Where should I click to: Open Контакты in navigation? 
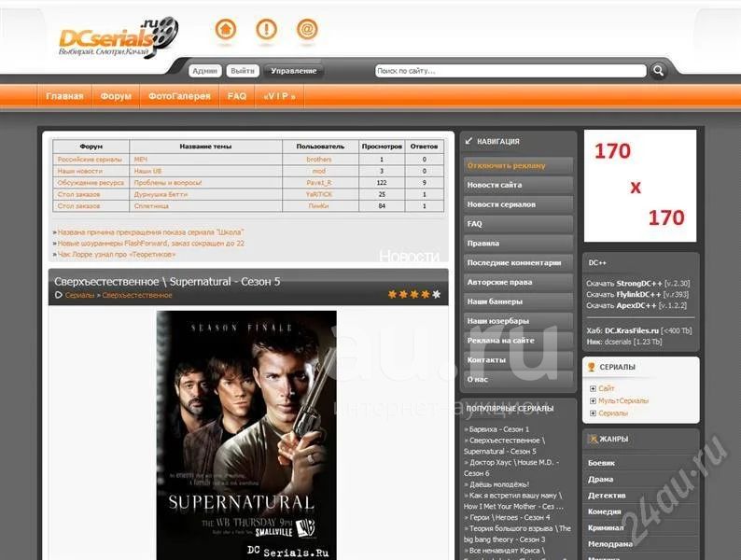(518, 359)
